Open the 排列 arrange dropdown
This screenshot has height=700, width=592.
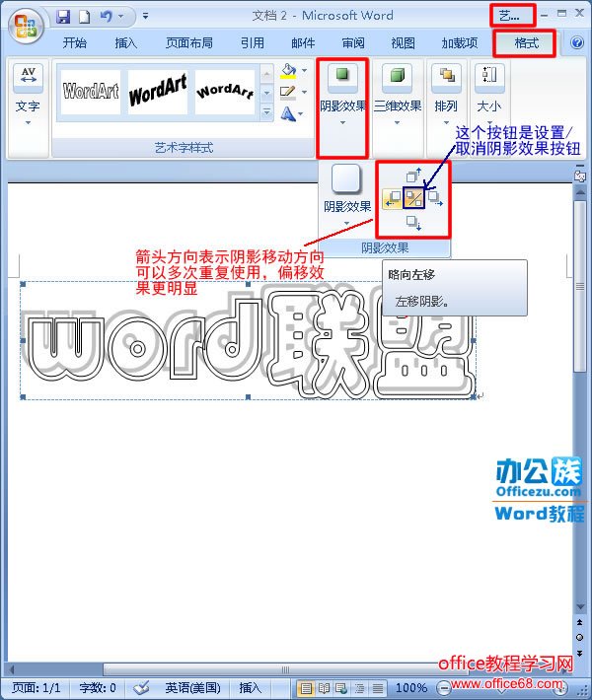point(446,95)
